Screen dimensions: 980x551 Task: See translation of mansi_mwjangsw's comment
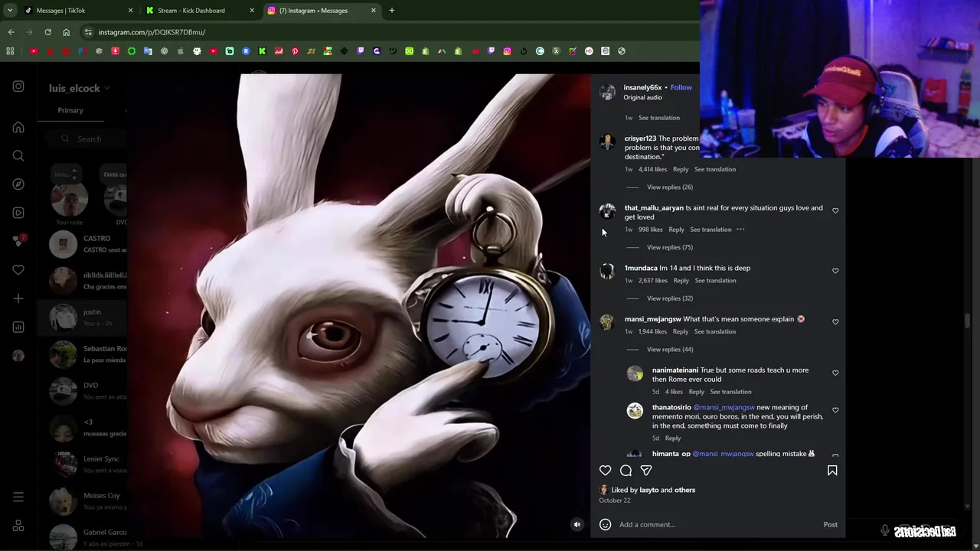tap(714, 331)
